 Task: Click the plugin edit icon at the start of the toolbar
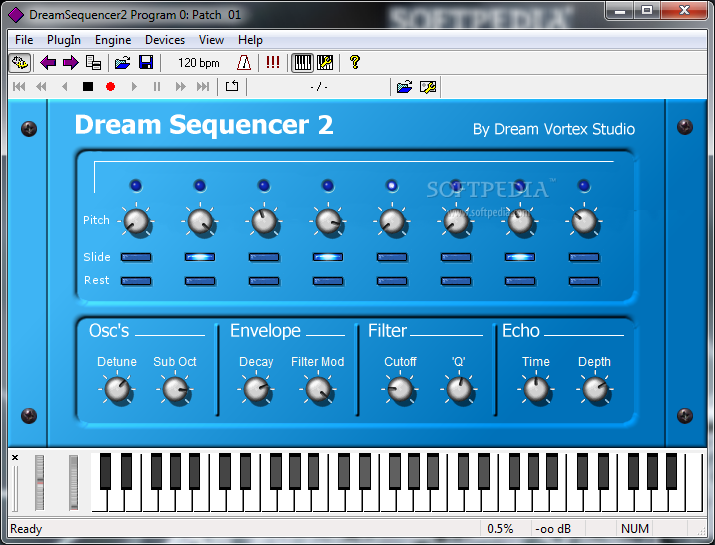(20, 62)
